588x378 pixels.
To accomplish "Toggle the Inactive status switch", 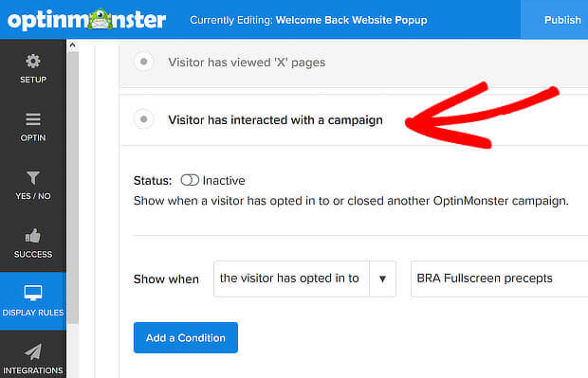I will 190,180.
